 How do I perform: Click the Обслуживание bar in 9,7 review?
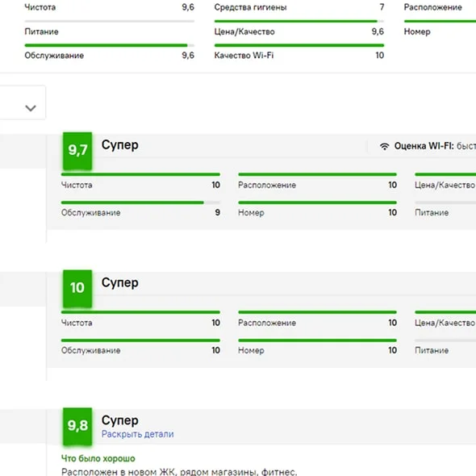point(140,203)
